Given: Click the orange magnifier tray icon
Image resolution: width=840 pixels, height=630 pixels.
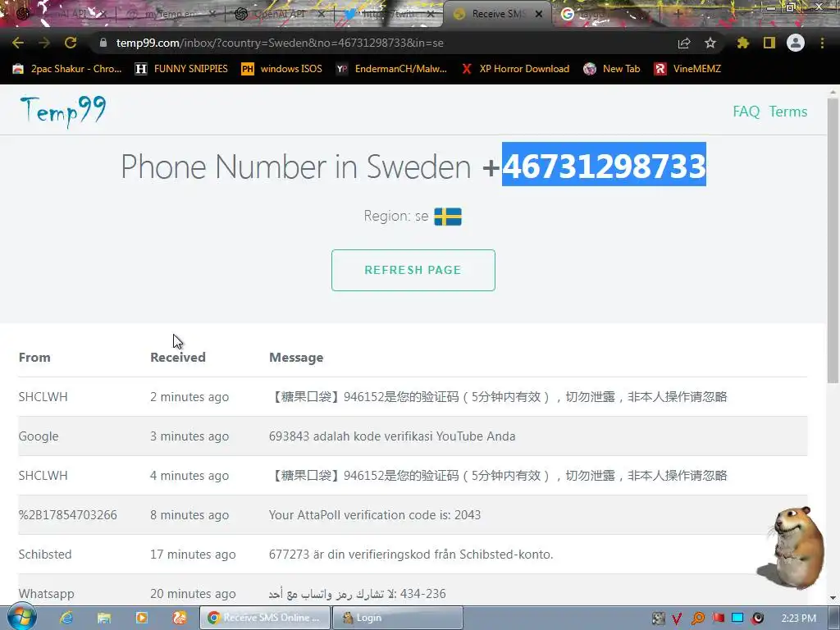Looking at the screenshot, I should tap(697, 619).
